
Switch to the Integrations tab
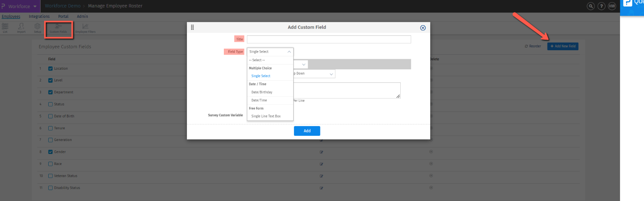(x=39, y=17)
